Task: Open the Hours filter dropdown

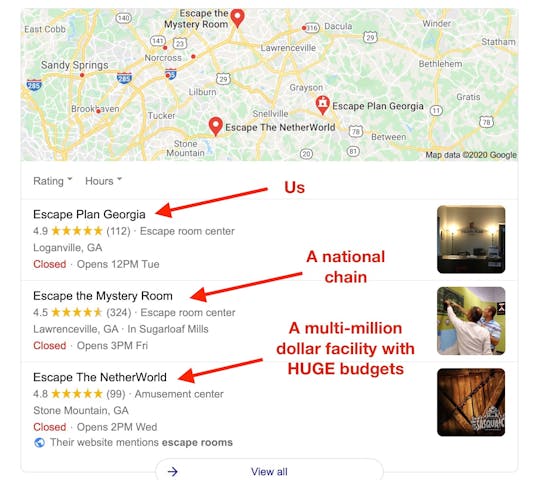Action: click(x=103, y=181)
